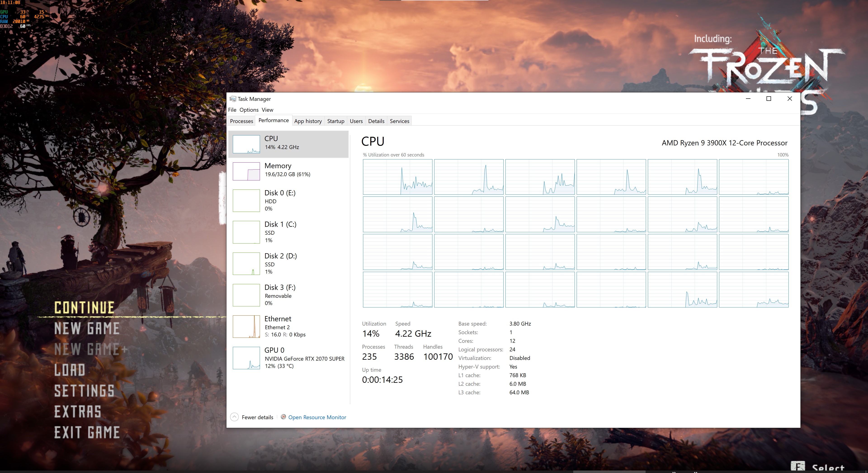Click the Open Resource Monitor link
Image resolution: width=868 pixels, height=473 pixels.
point(317,417)
